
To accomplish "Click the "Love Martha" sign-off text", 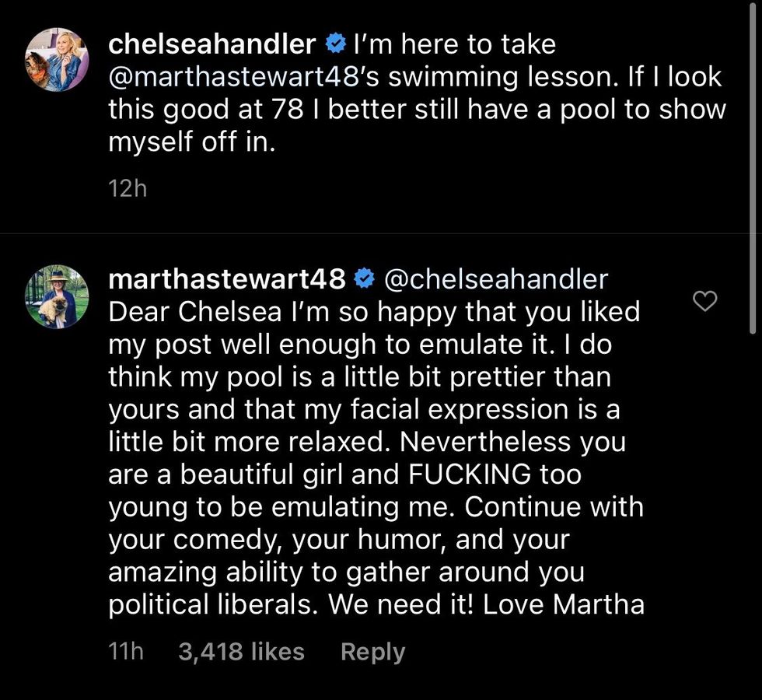I will point(564,605).
